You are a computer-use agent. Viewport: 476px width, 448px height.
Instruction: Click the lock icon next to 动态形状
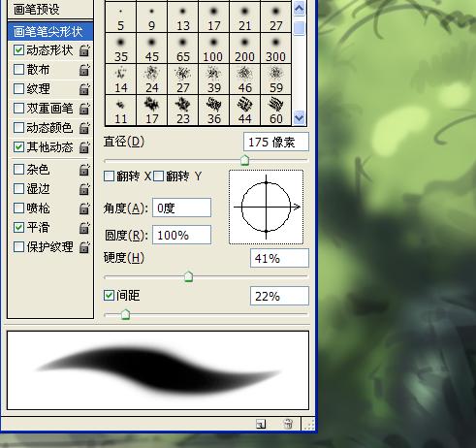[x=84, y=50]
